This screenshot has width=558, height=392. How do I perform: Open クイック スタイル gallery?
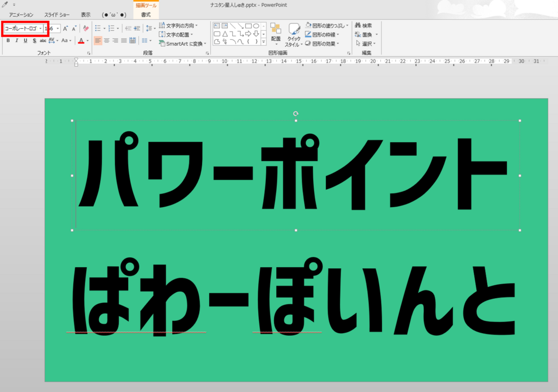pyautogui.click(x=294, y=34)
